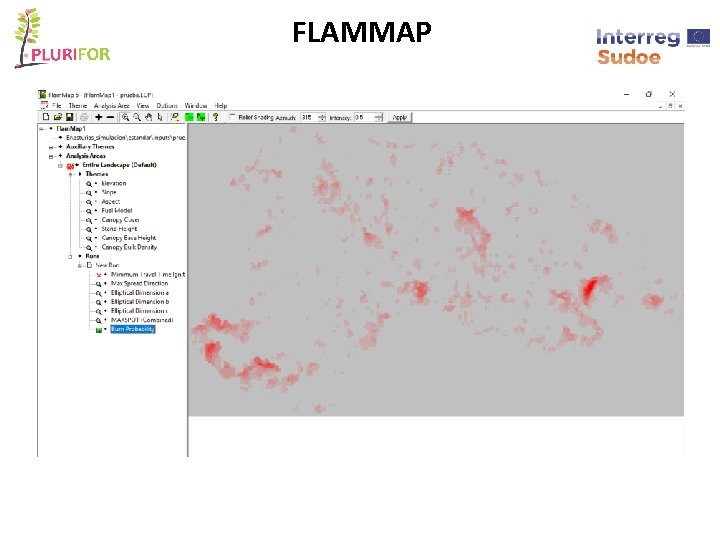Select the pointer query tool

coord(160,117)
